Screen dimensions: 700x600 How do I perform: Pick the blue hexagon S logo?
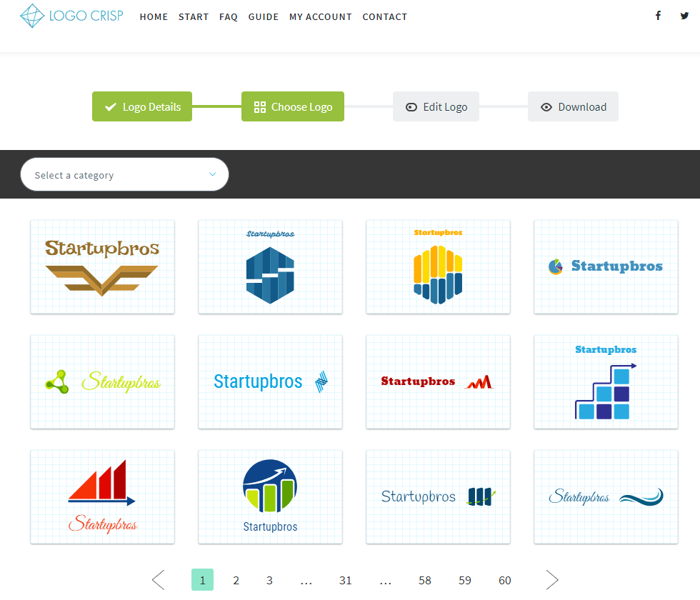[270, 267]
